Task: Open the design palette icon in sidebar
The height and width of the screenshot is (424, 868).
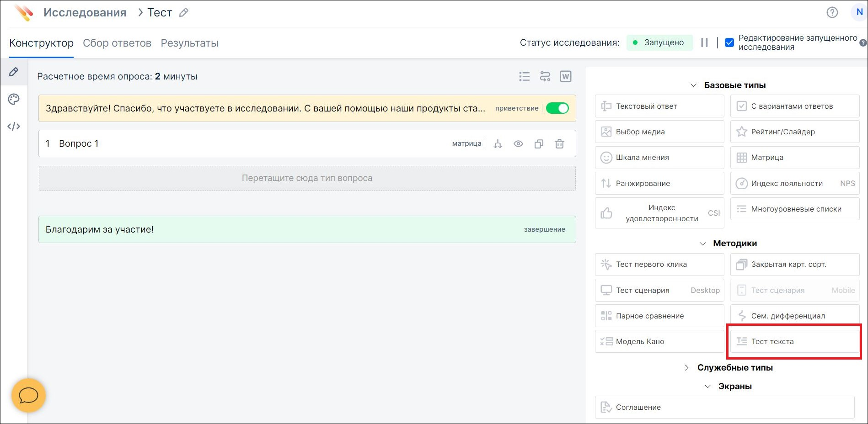Action: tap(14, 99)
